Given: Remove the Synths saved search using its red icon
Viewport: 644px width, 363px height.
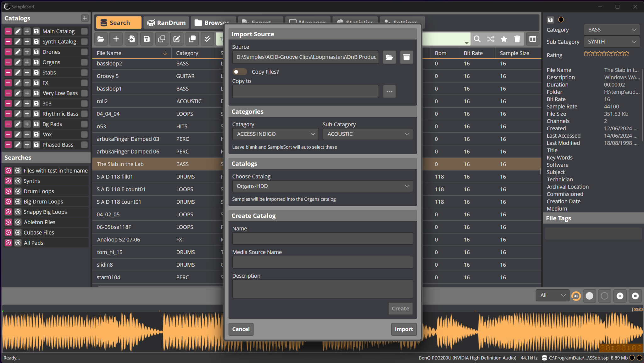Looking at the screenshot, I should (x=8, y=181).
